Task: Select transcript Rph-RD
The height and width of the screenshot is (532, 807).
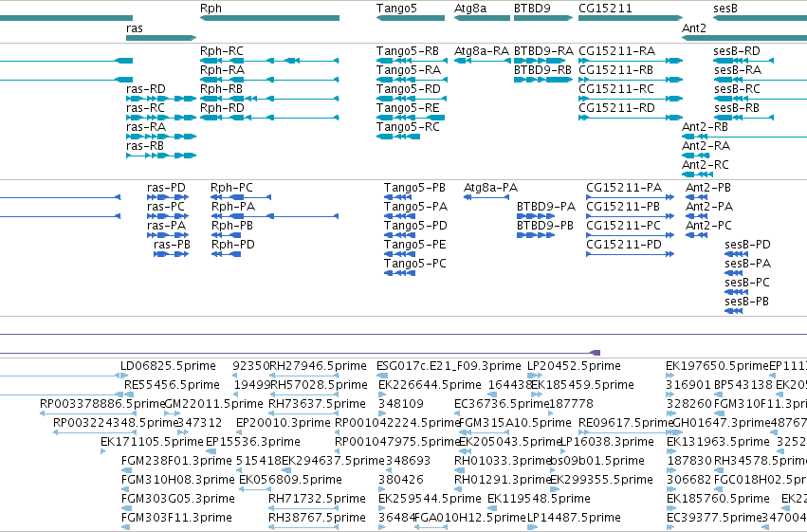Action: click(269, 118)
